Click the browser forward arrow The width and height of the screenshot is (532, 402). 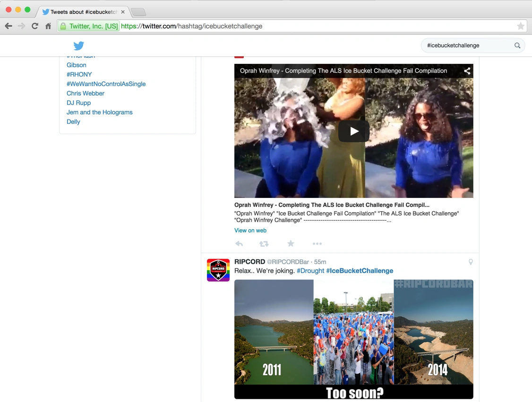(x=21, y=26)
